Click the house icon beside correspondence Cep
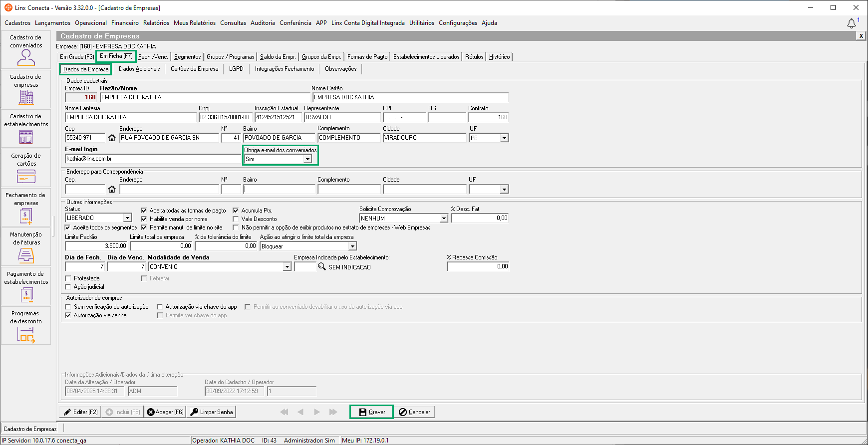 [x=112, y=189]
